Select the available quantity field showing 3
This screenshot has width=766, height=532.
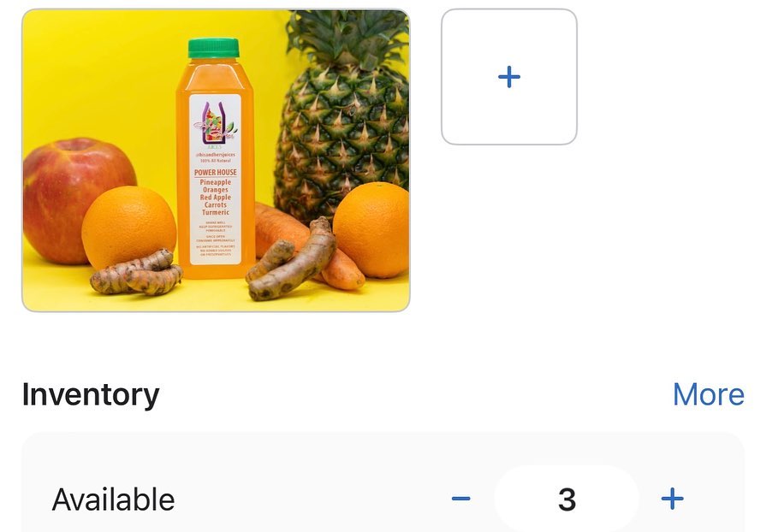(567, 499)
